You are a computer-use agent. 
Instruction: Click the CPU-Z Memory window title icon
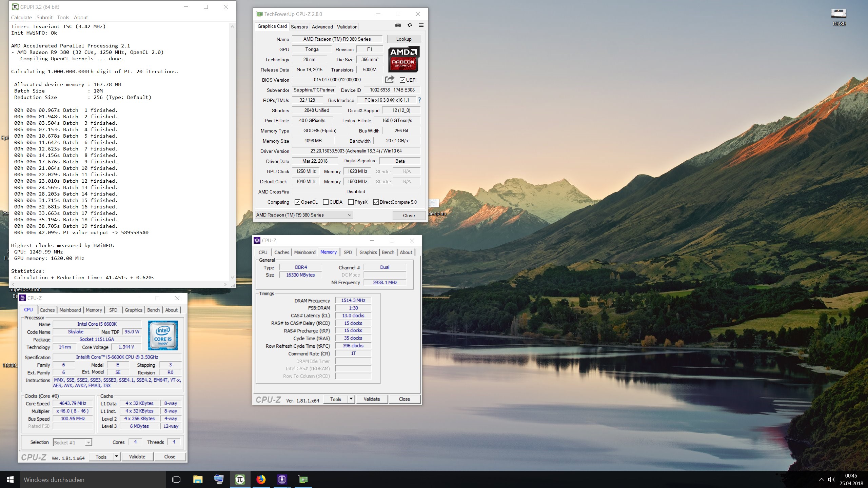coord(257,240)
